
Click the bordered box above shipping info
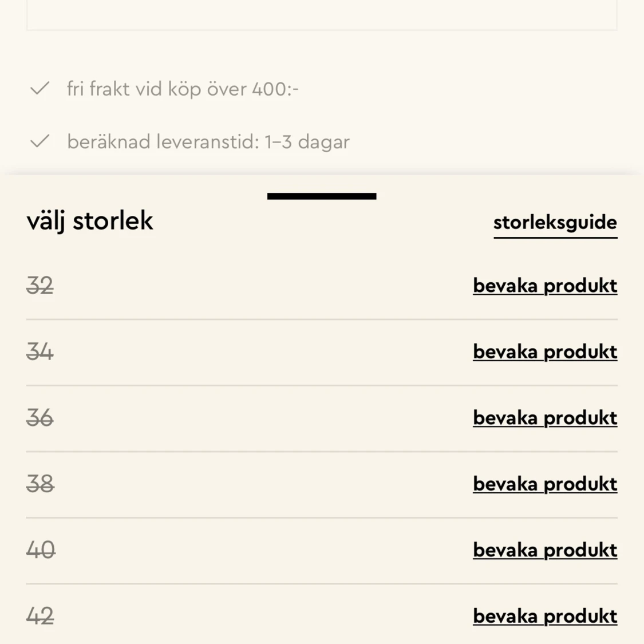[322, 14]
